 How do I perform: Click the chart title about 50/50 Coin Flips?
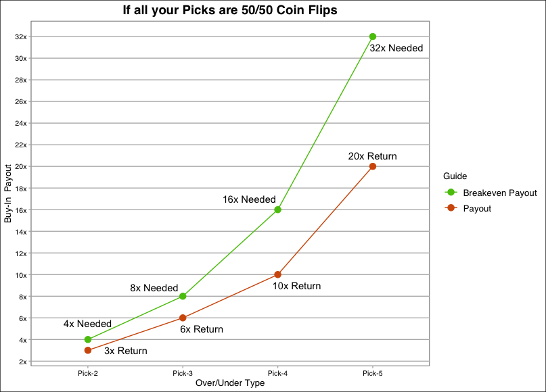pyautogui.click(x=229, y=10)
